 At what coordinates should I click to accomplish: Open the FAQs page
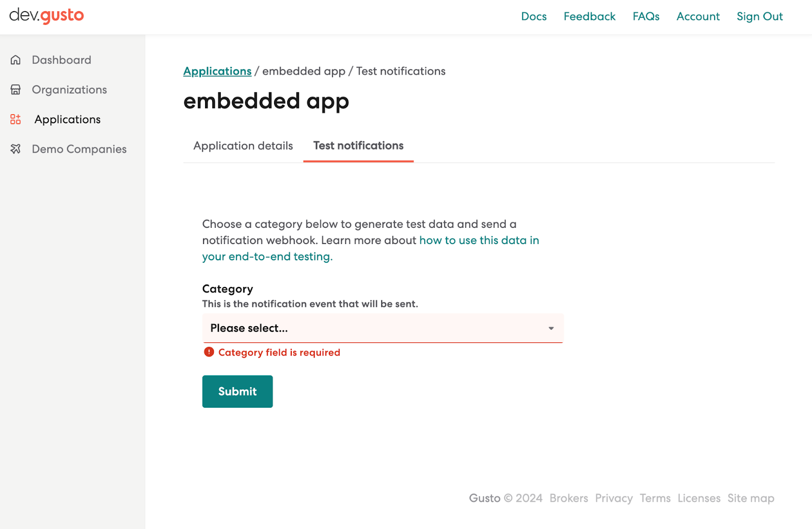coord(646,17)
